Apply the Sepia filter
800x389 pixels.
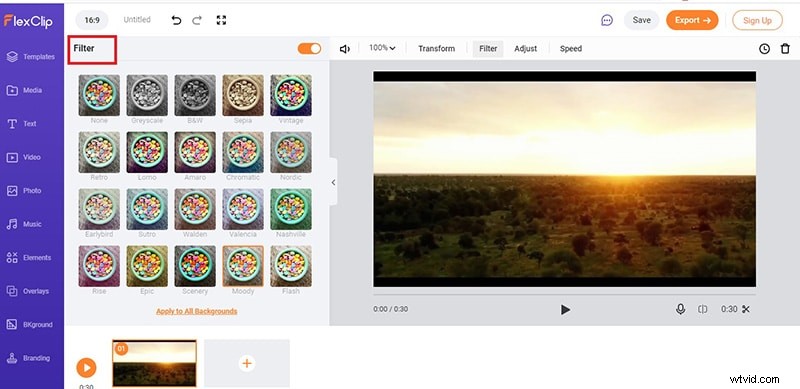coord(243,95)
